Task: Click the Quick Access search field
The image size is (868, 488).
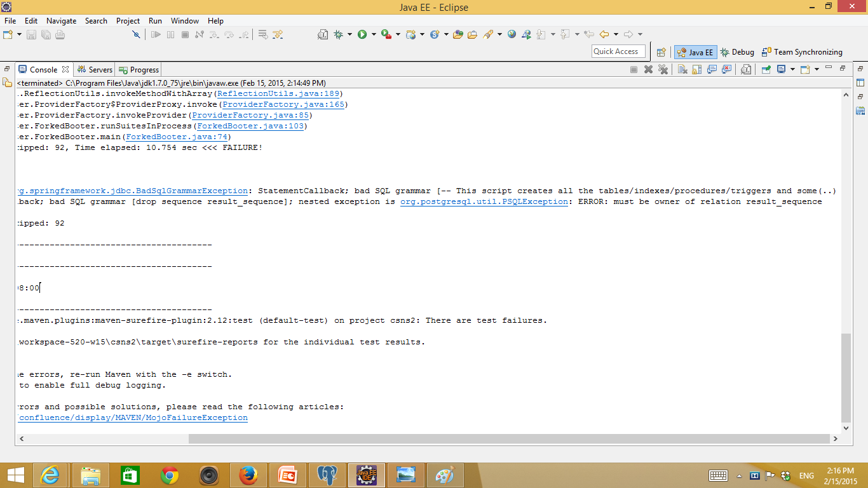Action: click(618, 51)
